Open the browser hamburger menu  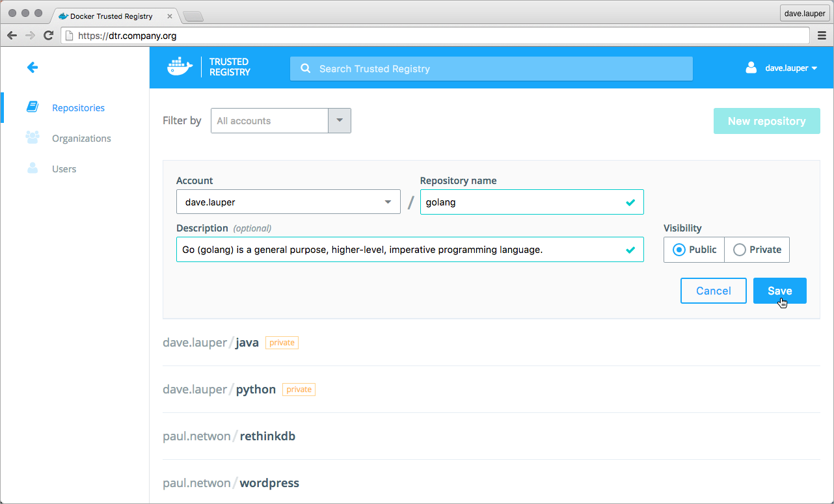[x=822, y=36]
